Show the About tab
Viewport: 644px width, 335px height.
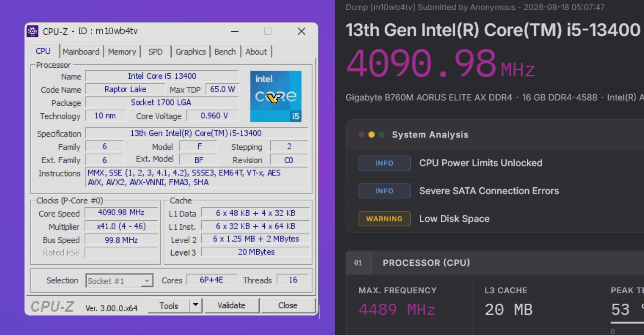point(256,52)
